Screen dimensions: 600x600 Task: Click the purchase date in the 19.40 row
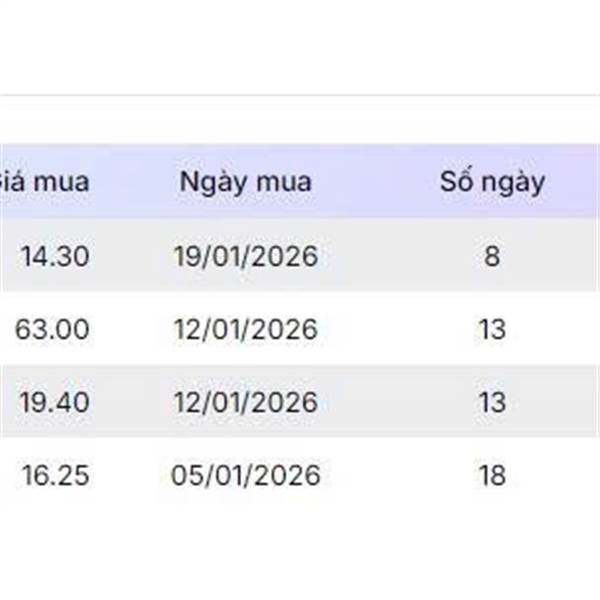pos(245,402)
